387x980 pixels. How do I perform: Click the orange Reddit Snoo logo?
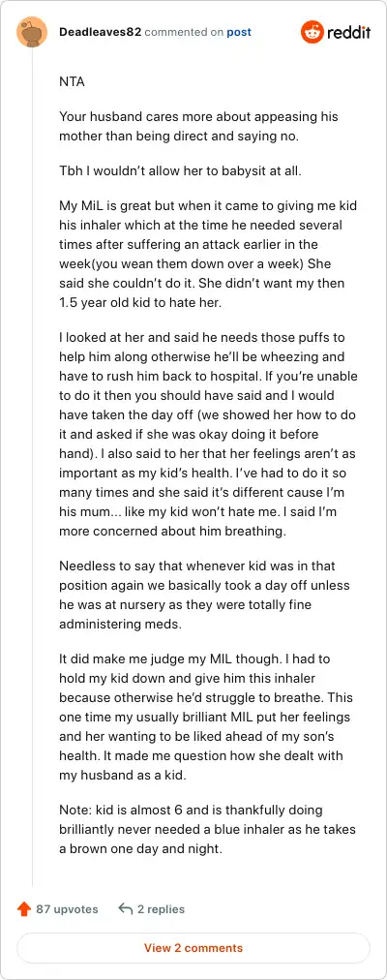tap(313, 32)
